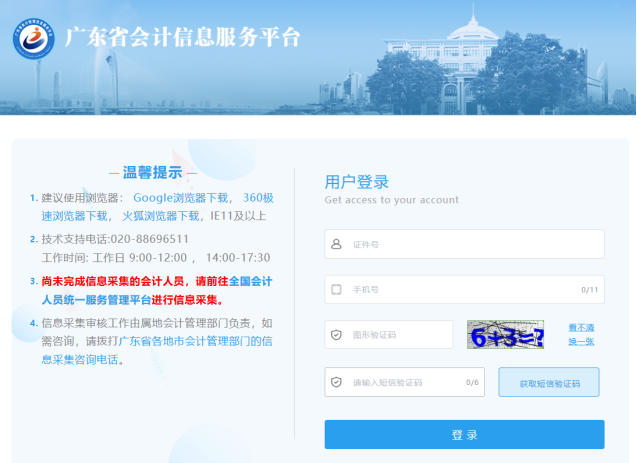Click the user icon in ID field
Image resolution: width=637 pixels, height=463 pixels.
point(336,244)
